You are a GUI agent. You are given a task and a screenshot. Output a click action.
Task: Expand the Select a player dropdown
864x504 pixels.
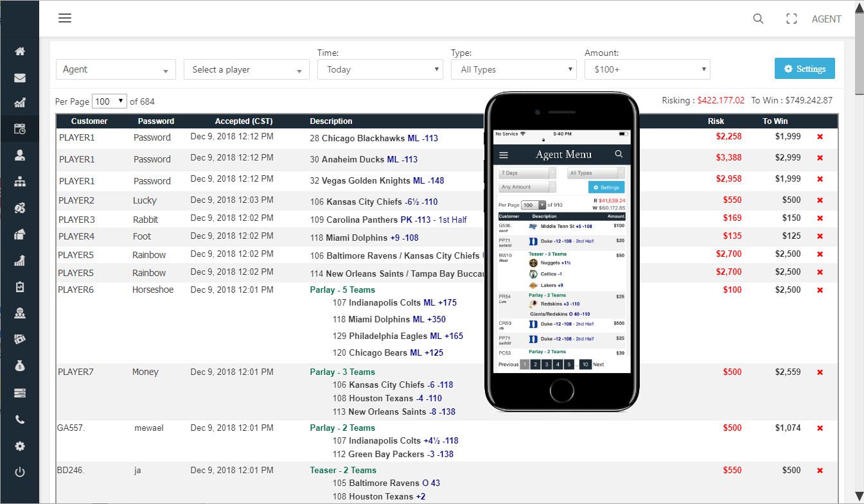click(247, 69)
